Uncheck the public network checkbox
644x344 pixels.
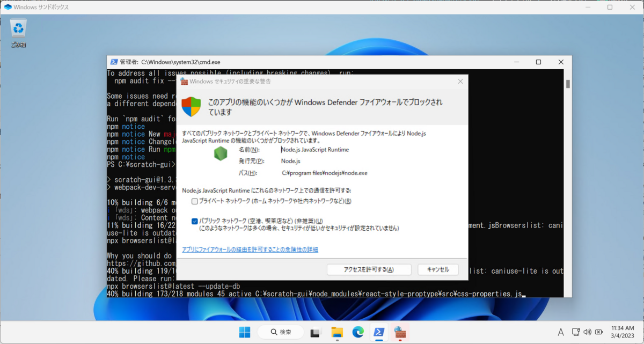tap(195, 221)
